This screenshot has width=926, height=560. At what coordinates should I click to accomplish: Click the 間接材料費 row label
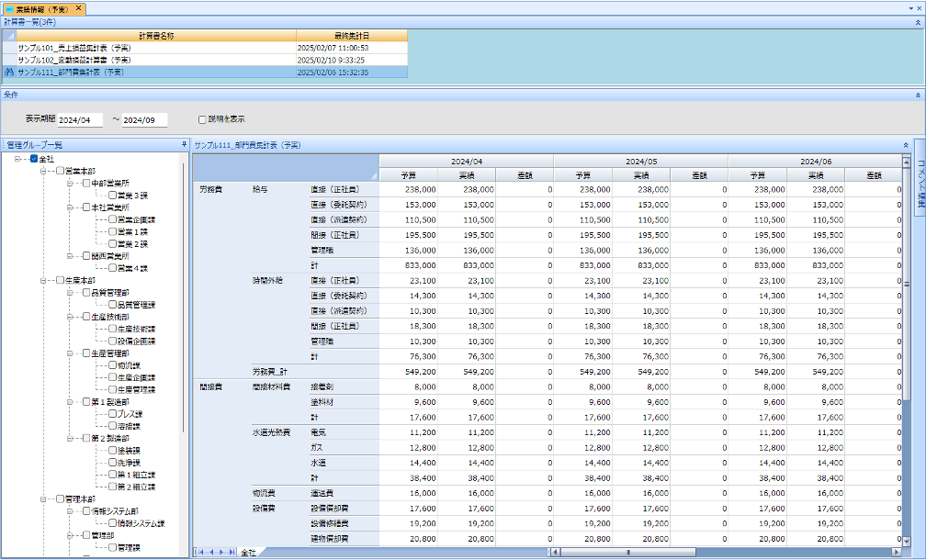(272, 387)
